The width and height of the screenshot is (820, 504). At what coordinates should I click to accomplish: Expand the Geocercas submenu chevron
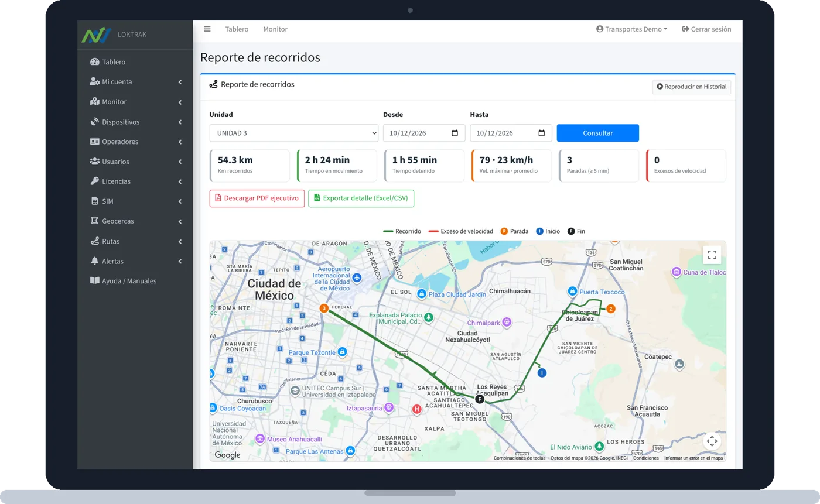(180, 222)
